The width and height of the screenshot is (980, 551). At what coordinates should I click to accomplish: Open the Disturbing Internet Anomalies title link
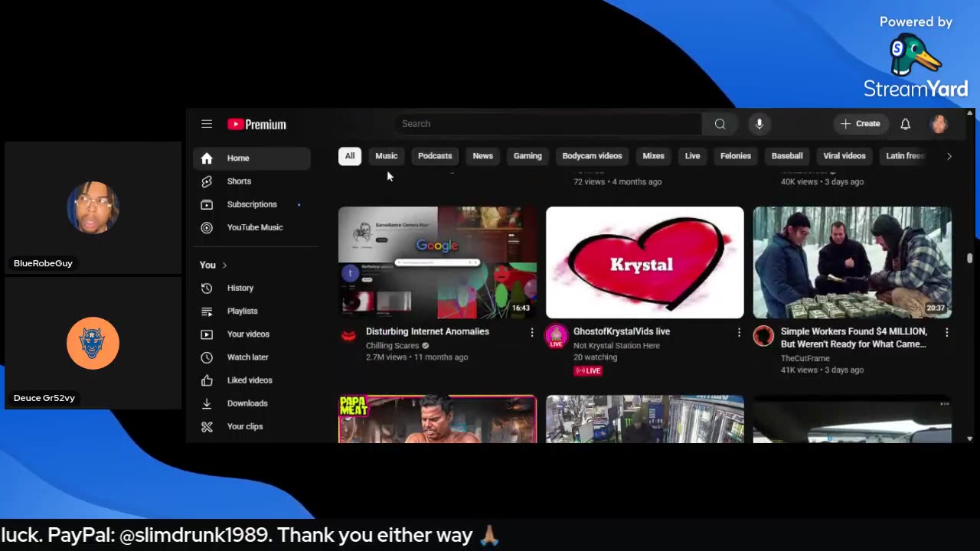click(427, 331)
